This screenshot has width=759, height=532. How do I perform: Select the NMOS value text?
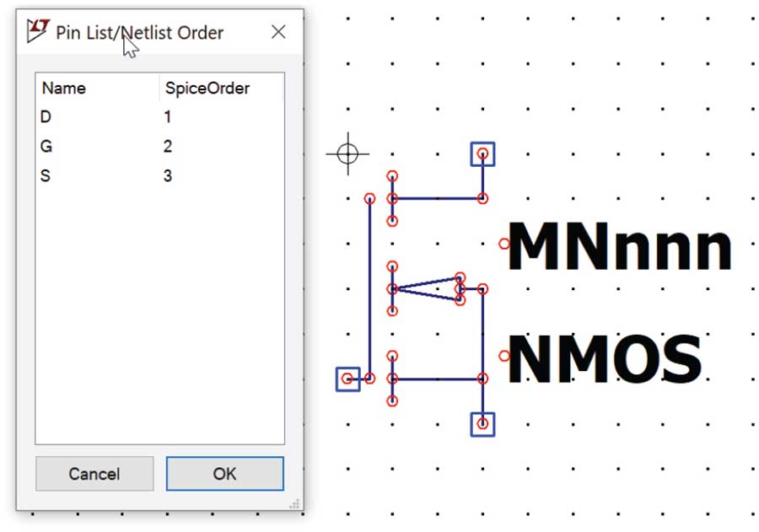point(606,360)
